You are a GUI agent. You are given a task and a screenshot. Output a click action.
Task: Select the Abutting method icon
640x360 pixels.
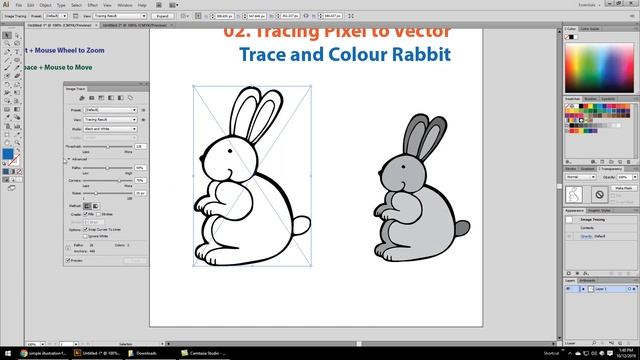tap(87, 206)
